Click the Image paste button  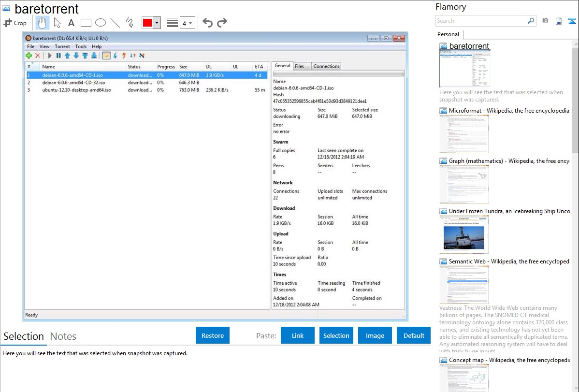(375, 335)
